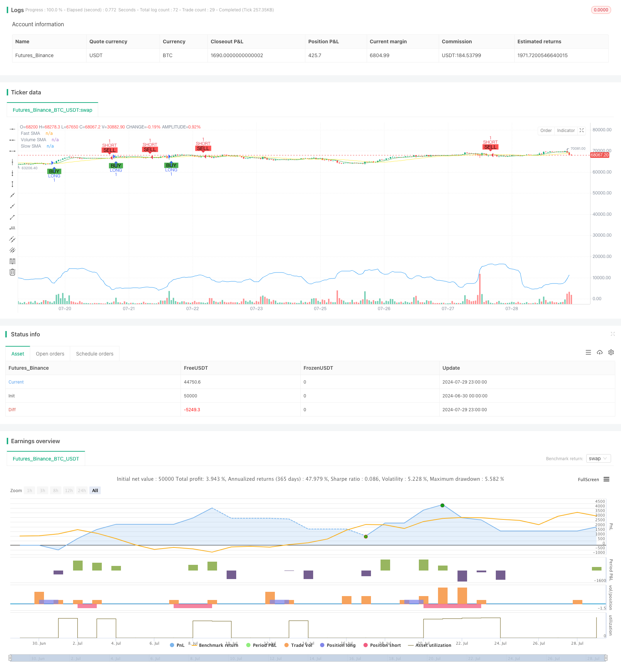621x672 pixels.
Task: Click the cloud download icon in Status info
Action: tap(600, 352)
